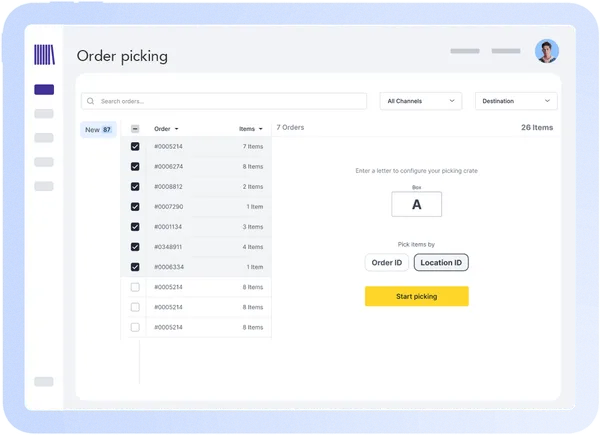Click the 7 Items count cell
The image size is (600, 435).
click(x=253, y=147)
